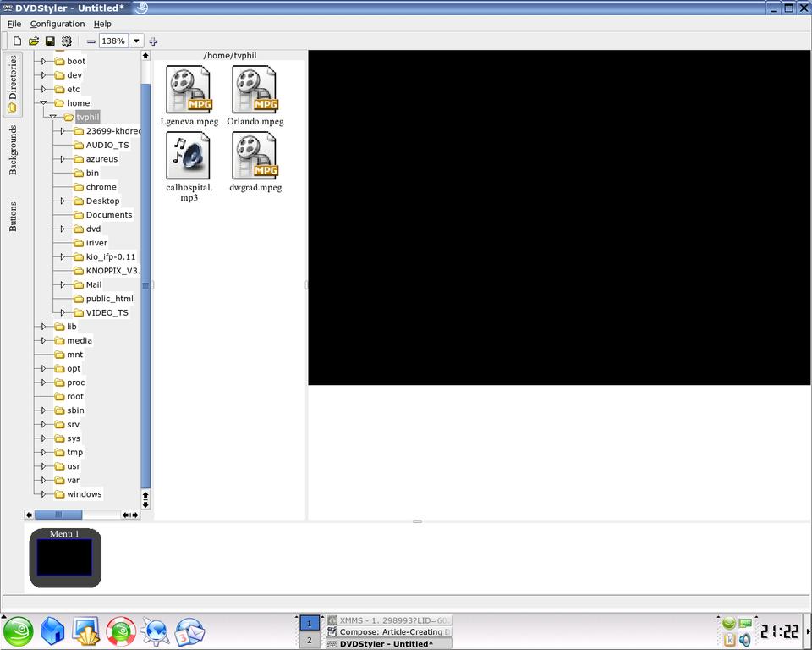Expand the Desktop folder in tree
Image resolution: width=812 pixels, height=650 pixels.
(63, 201)
